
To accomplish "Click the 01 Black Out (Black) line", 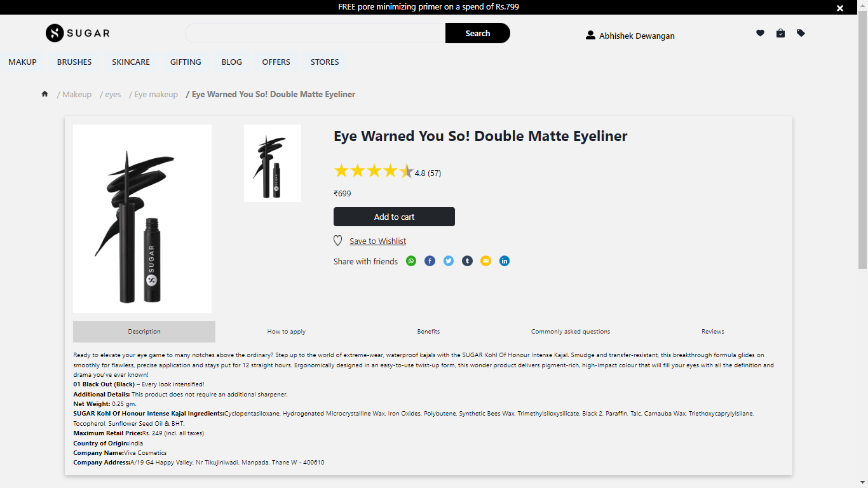I will coord(139,384).
